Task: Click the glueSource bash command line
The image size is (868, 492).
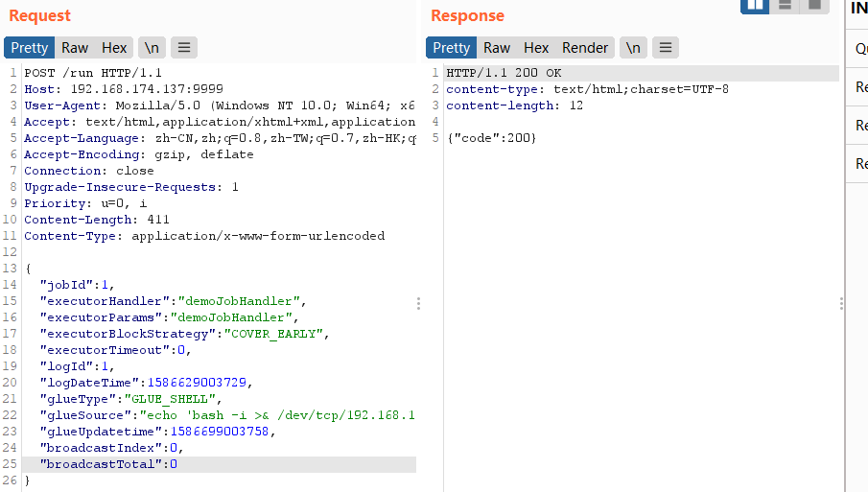Action: tap(227, 415)
